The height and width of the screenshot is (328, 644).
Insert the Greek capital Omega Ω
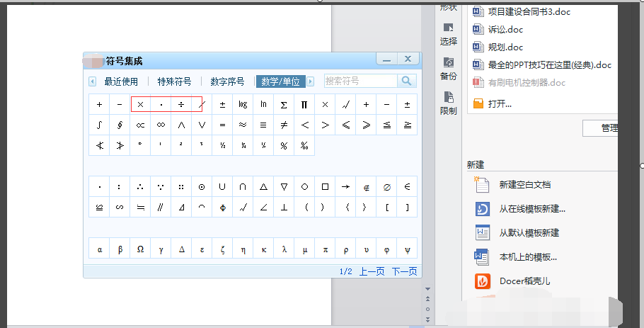coord(140,249)
